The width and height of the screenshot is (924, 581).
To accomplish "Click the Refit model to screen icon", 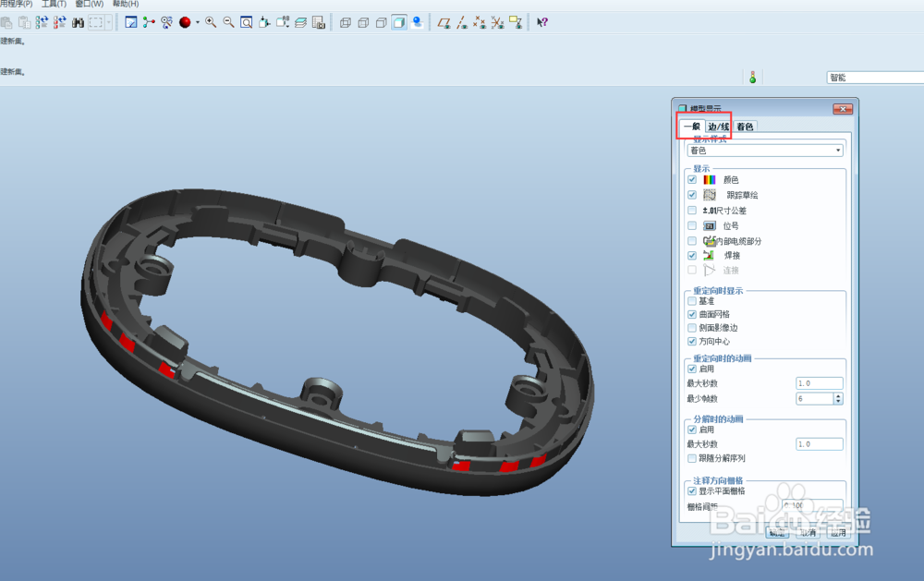I will (247, 22).
